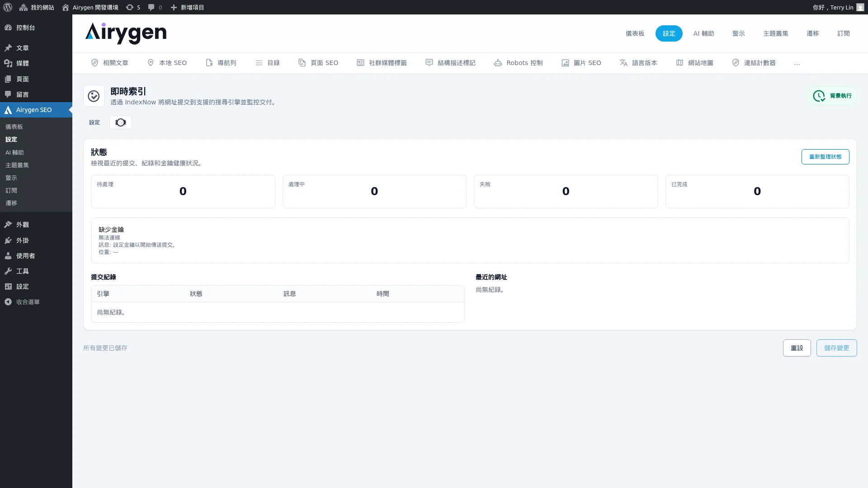Screen dimensions: 868x488
Task: Collapse the sidebar with 收合選單
Action: coord(36,302)
